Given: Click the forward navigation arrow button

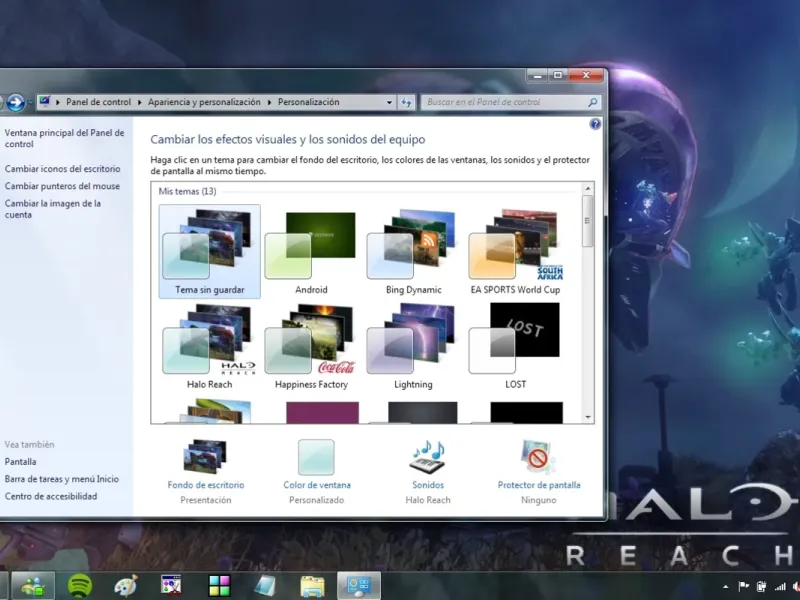Looking at the screenshot, I should tap(16, 102).
